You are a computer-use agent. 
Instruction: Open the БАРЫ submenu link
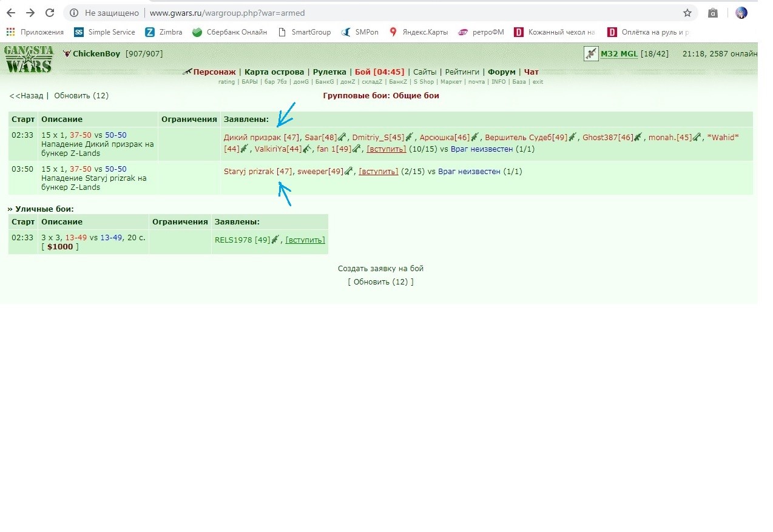[x=249, y=82]
